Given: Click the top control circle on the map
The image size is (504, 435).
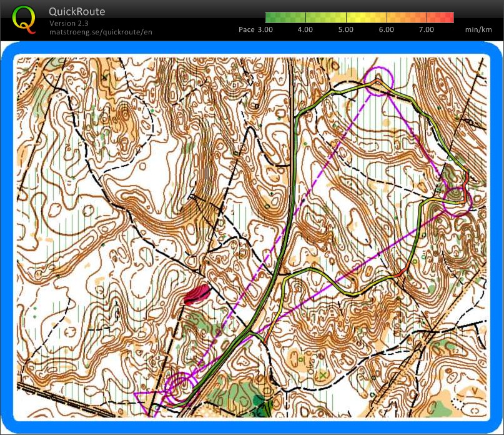Looking at the screenshot, I should coord(378,81).
